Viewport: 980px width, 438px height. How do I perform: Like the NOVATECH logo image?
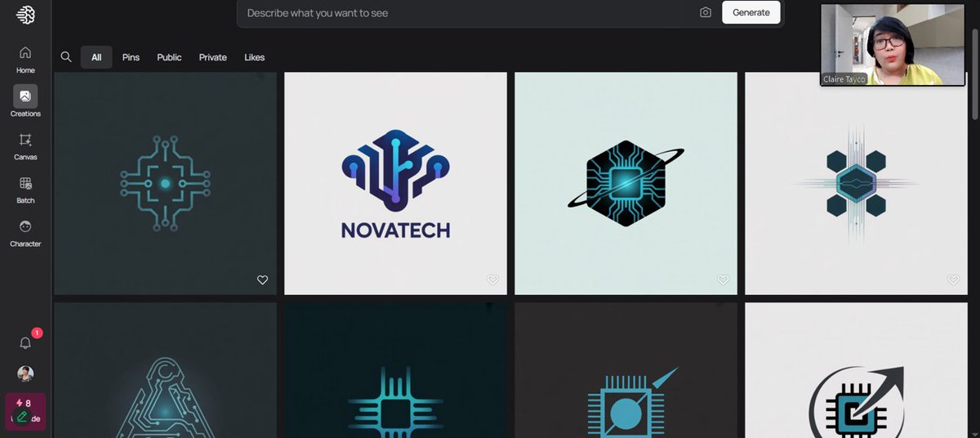[492, 279]
